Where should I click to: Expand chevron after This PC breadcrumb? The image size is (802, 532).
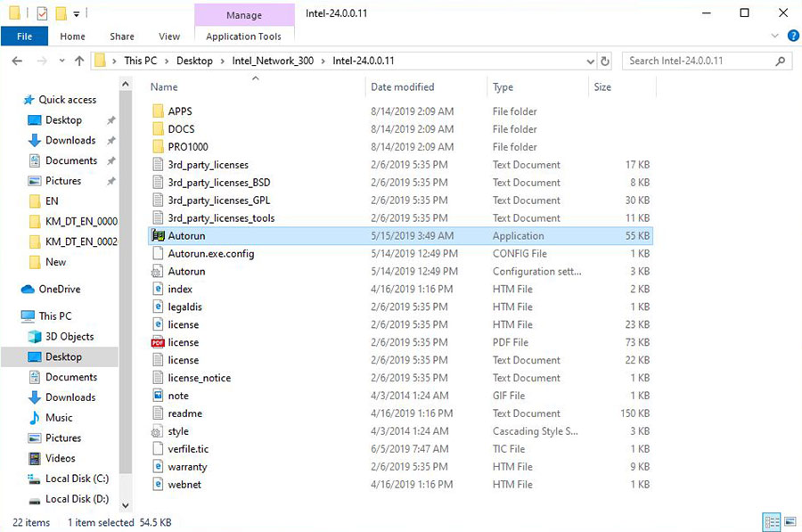tap(167, 61)
